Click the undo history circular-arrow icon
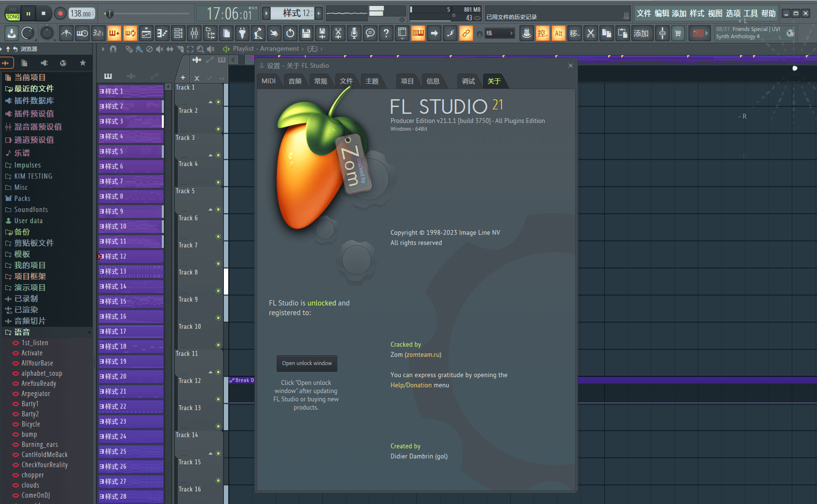This screenshot has height=504, width=817. [x=290, y=33]
